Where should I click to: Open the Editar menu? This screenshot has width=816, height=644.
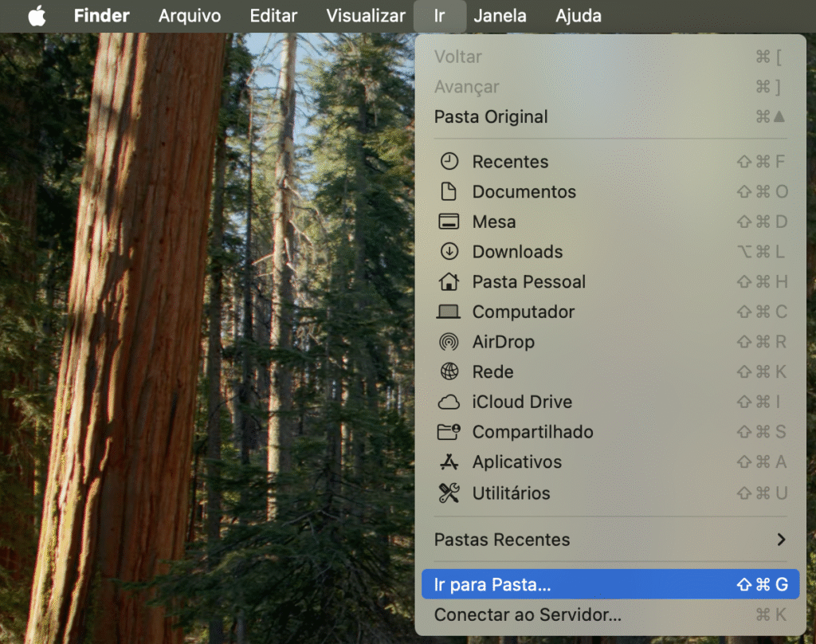click(x=273, y=16)
